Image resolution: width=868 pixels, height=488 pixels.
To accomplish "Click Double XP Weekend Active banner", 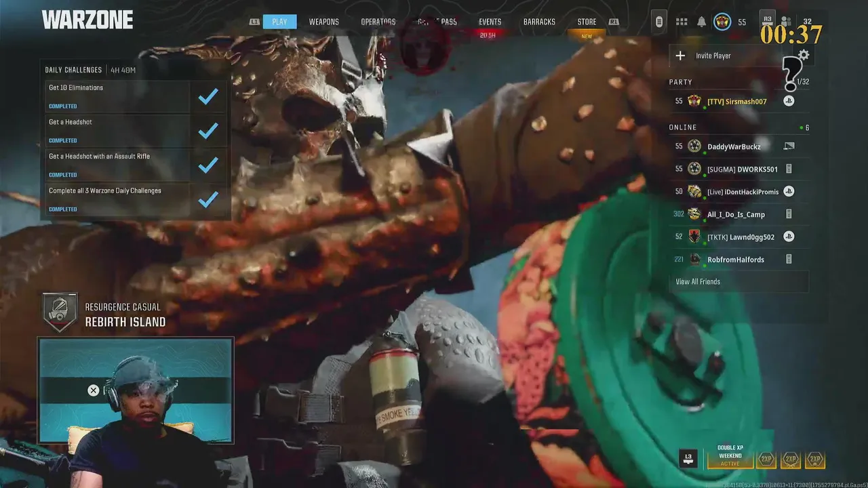I will pos(730,456).
